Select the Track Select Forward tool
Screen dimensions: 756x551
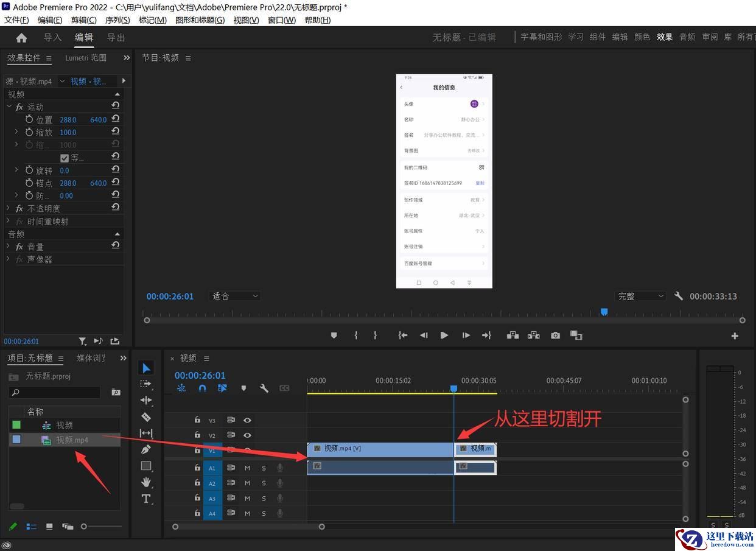coord(146,384)
